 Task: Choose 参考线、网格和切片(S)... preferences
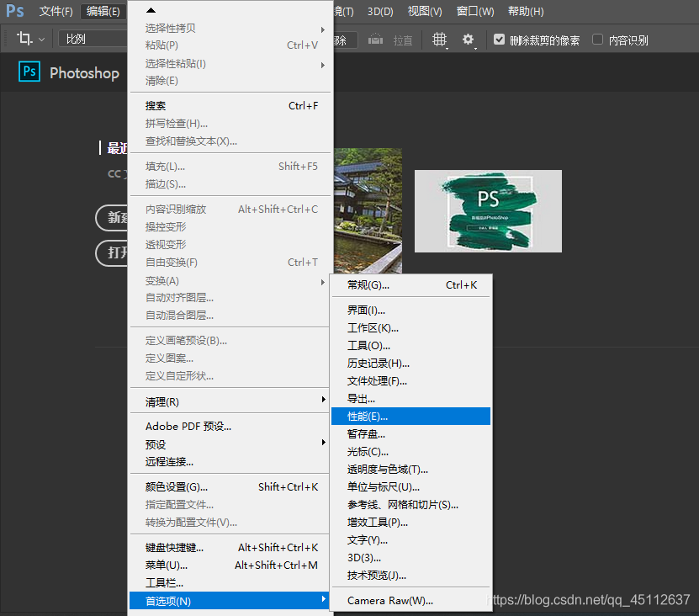(x=411, y=504)
